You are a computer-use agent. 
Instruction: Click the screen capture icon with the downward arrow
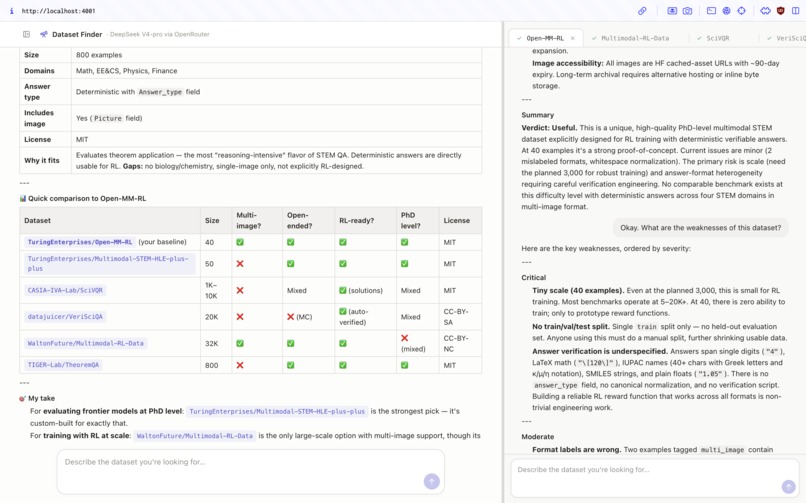click(672, 11)
